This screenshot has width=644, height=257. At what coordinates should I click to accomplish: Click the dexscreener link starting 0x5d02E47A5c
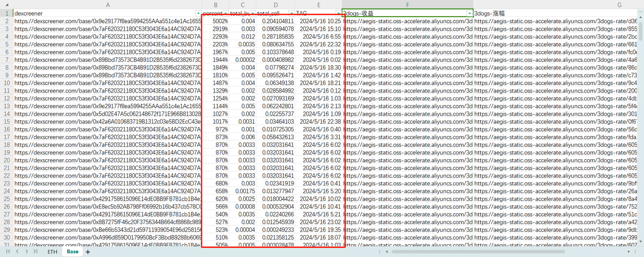tap(108, 114)
